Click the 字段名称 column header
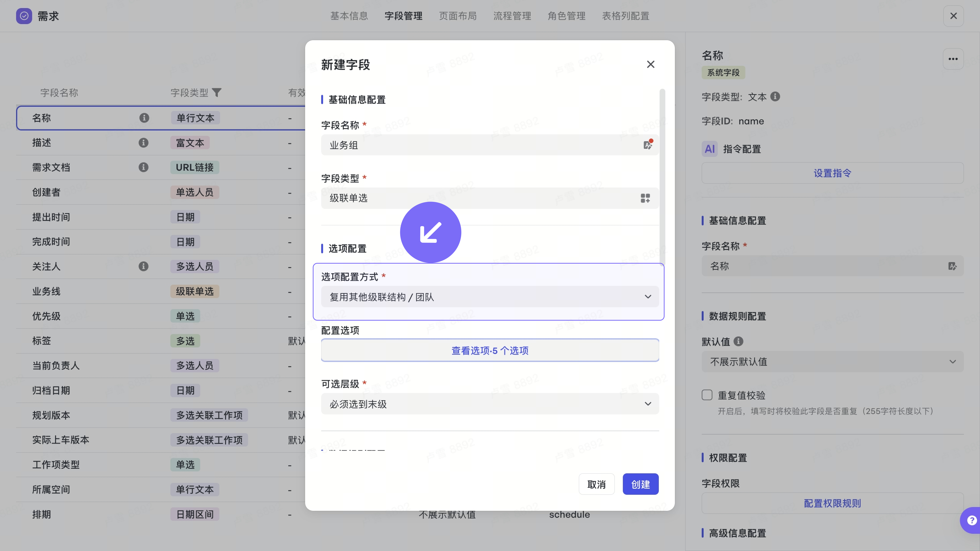 [59, 92]
